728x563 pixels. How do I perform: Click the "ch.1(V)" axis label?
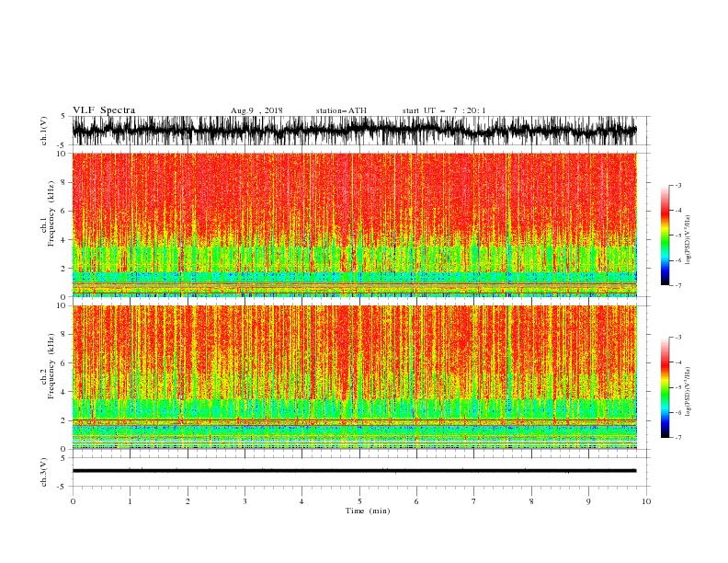[x=44, y=131]
